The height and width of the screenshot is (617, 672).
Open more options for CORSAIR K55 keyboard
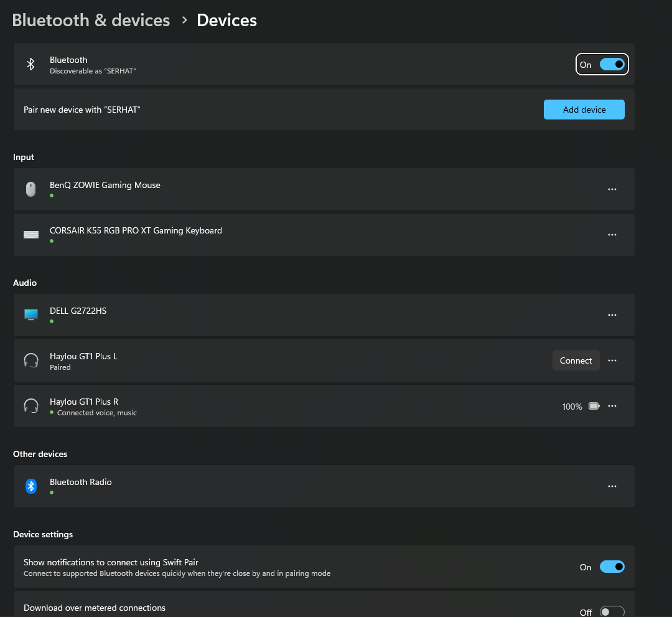coord(612,235)
